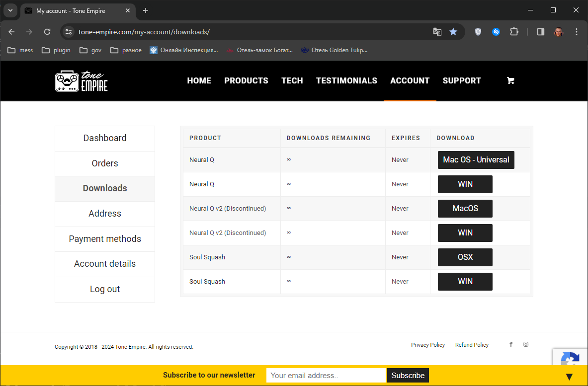Viewport: 588px width, 386px height.
Task: Open site information icon in address bar
Action: [x=68, y=32]
